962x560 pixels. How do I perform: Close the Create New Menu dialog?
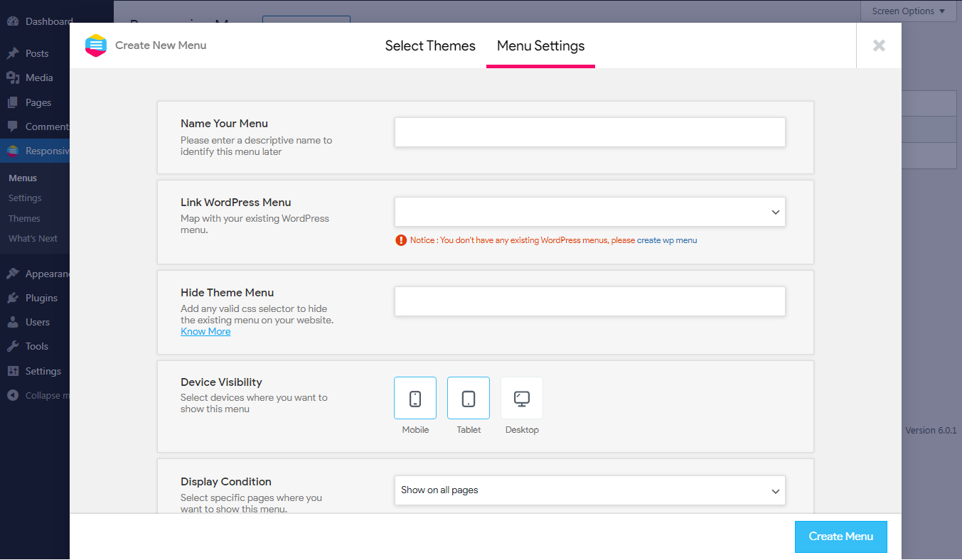pos(879,45)
